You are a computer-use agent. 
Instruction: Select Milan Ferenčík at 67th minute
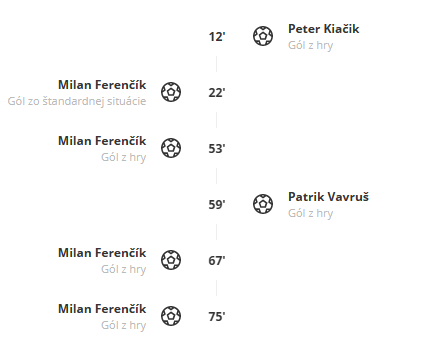click(102, 253)
